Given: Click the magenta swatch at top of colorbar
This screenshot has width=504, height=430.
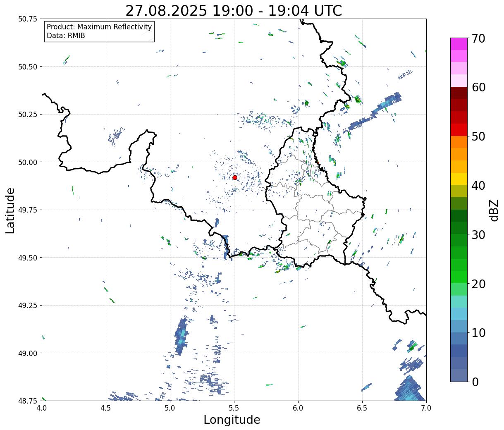Looking at the screenshot, I should pos(459,44).
